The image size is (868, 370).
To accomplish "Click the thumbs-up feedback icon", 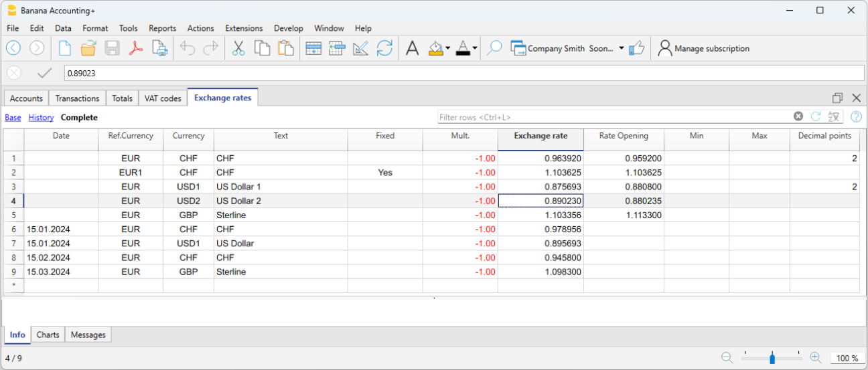I will click(x=636, y=48).
